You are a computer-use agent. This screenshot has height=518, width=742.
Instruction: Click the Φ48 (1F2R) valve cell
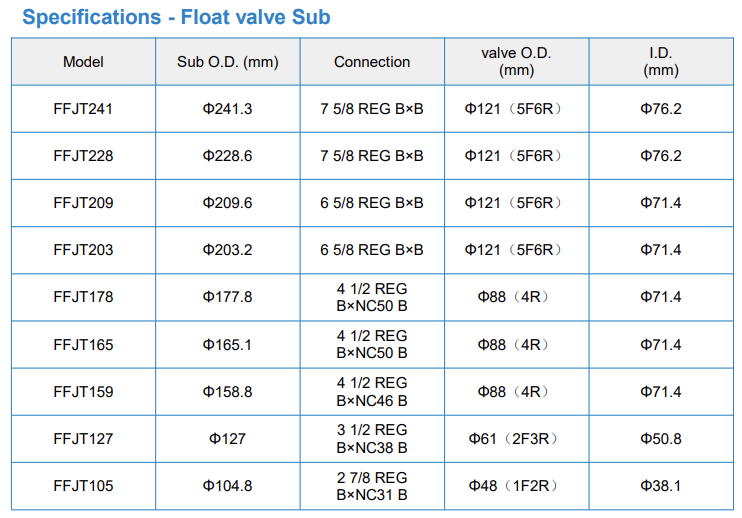pyautogui.click(x=516, y=486)
